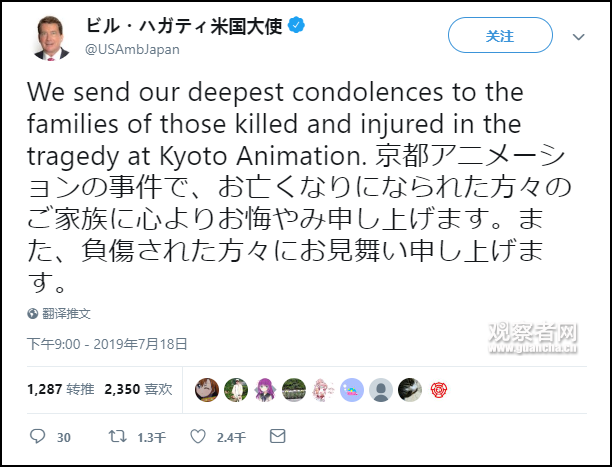
Task: View the 2,350 喜欢 likes list
Action: pos(138,388)
